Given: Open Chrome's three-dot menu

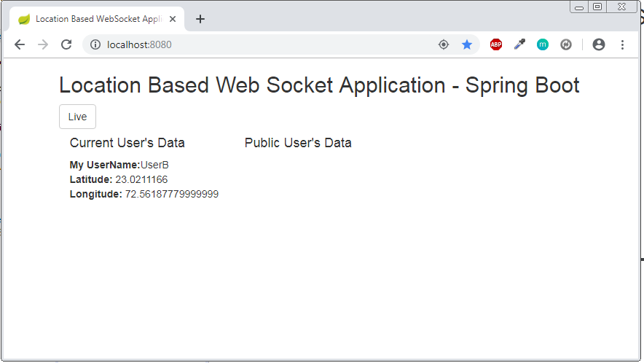Looking at the screenshot, I should (x=623, y=44).
